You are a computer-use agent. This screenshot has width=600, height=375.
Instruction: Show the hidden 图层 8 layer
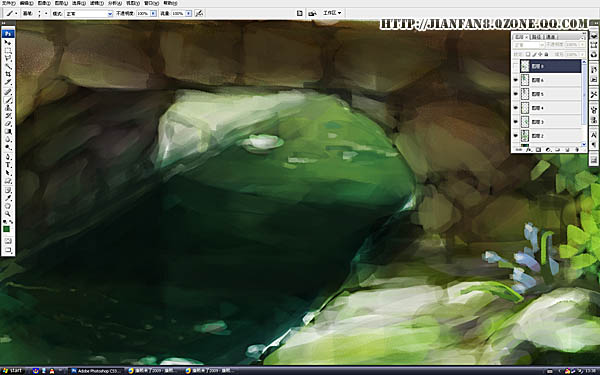point(515,66)
